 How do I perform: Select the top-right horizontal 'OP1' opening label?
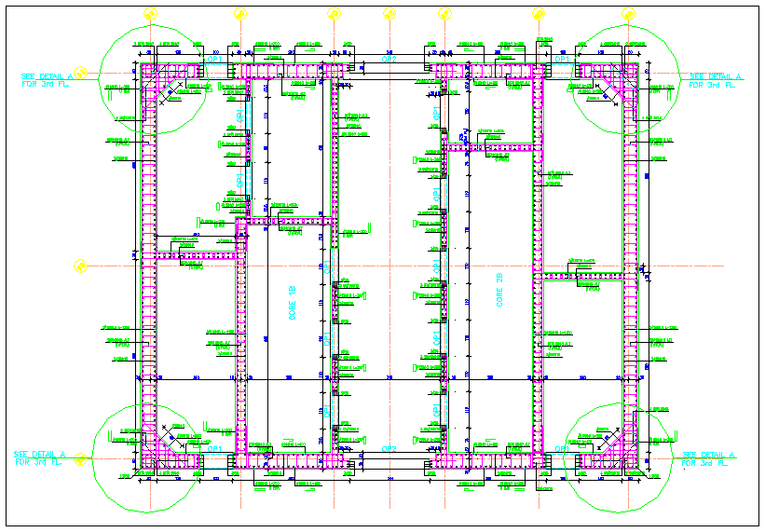click(562, 59)
